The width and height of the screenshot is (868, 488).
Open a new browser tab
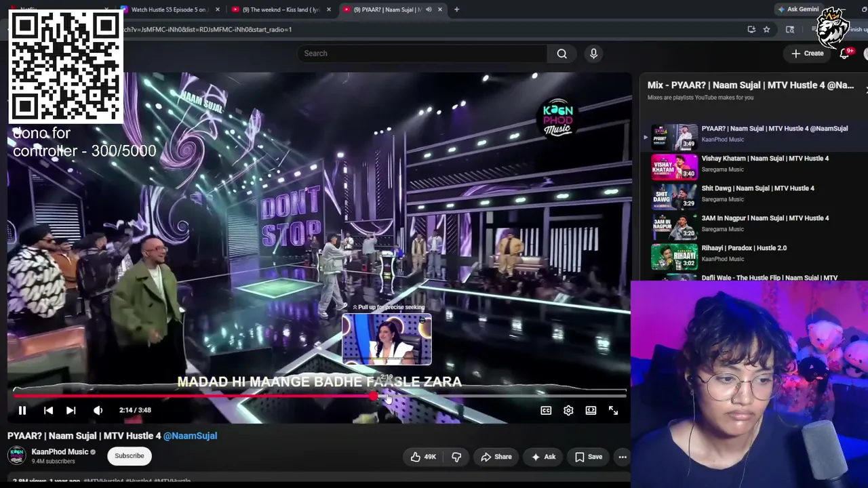[456, 9]
